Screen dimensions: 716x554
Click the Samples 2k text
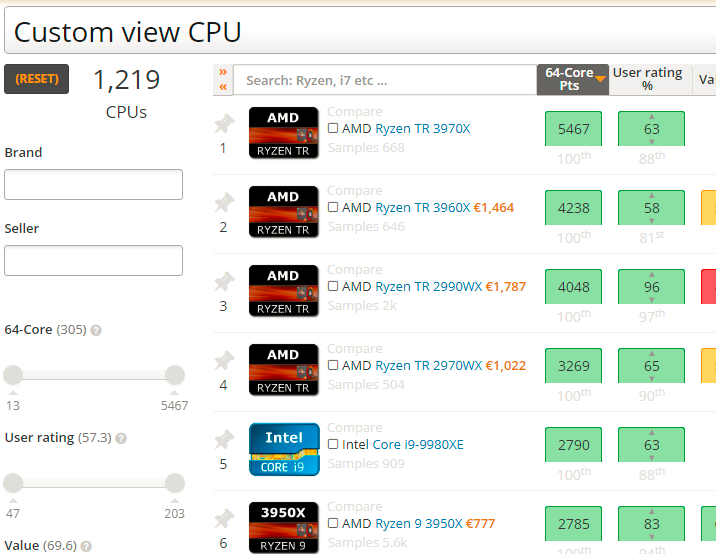point(362,306)
